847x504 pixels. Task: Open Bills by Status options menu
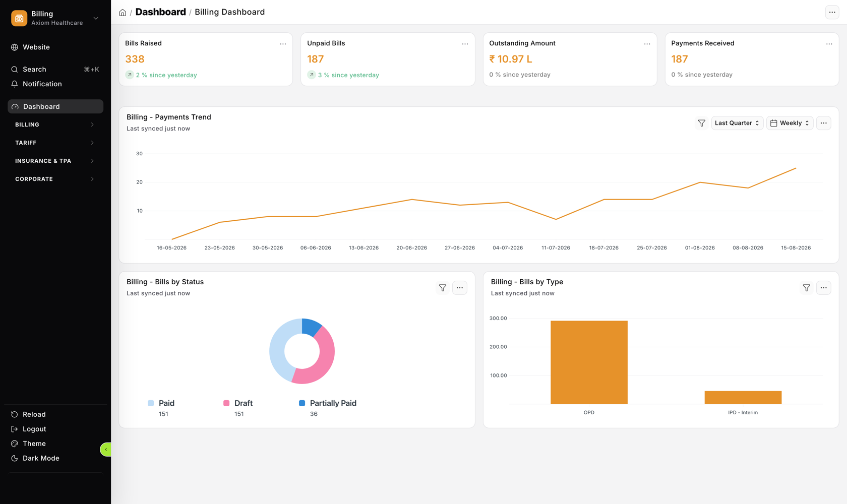point(459,288)
